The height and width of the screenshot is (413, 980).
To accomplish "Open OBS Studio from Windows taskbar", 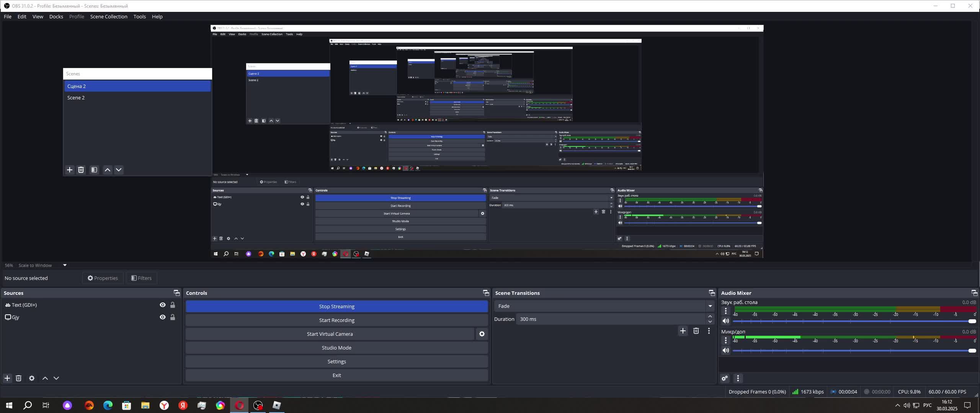I will pos(258,405).
